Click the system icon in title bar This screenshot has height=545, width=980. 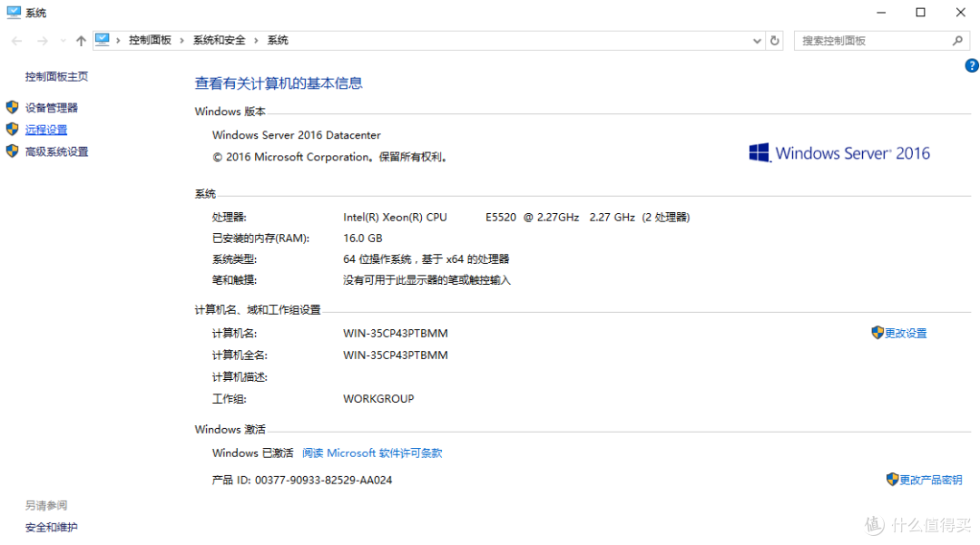point(14,12)
